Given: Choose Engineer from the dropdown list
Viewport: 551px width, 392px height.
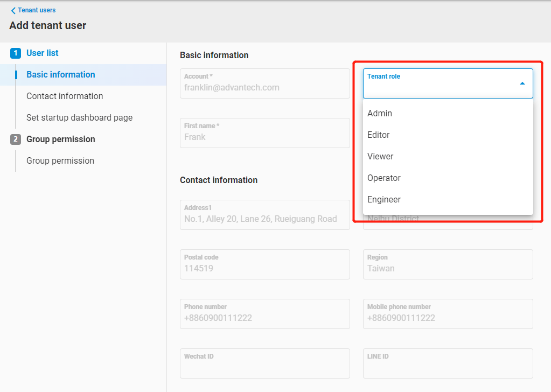Looking at the screenshot, I should pyautogui.click(x=384, y=200).
